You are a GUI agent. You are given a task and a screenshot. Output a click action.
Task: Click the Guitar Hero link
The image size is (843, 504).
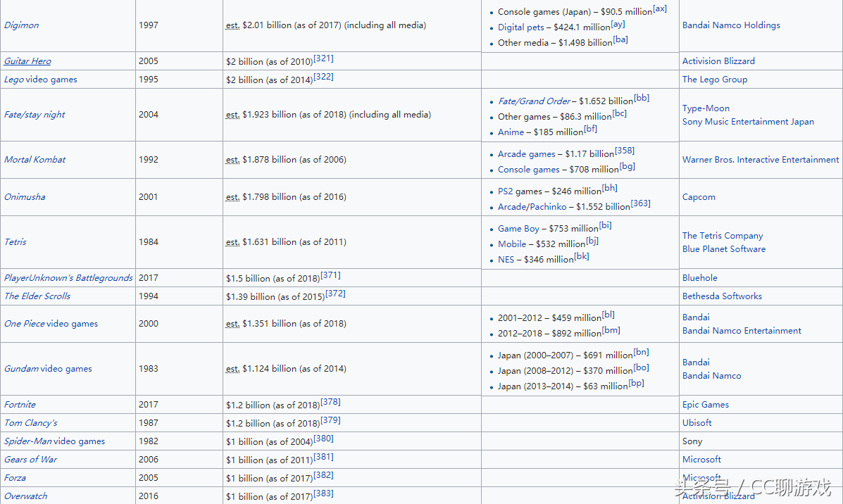[27, 61]
